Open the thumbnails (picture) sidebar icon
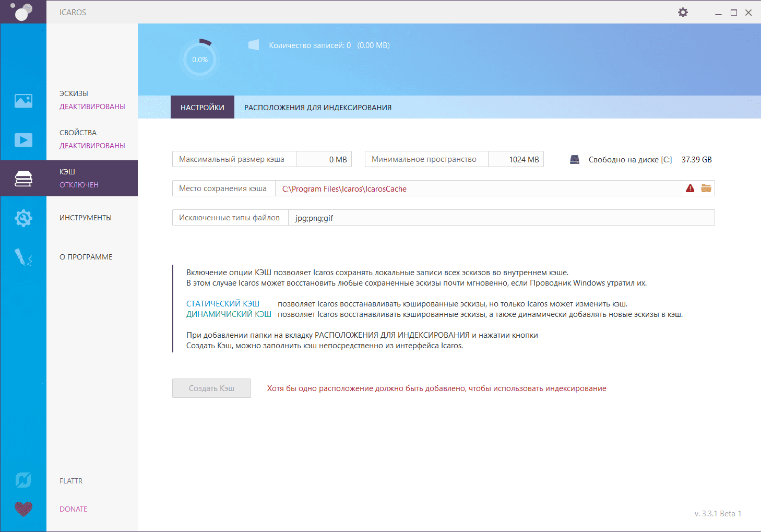This screenshot has width=761, height=532. (23, 100)
